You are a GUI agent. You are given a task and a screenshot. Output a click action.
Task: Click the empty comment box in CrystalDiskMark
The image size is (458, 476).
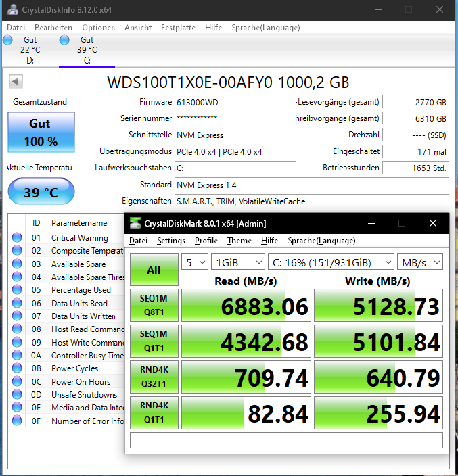click(286, 440)
